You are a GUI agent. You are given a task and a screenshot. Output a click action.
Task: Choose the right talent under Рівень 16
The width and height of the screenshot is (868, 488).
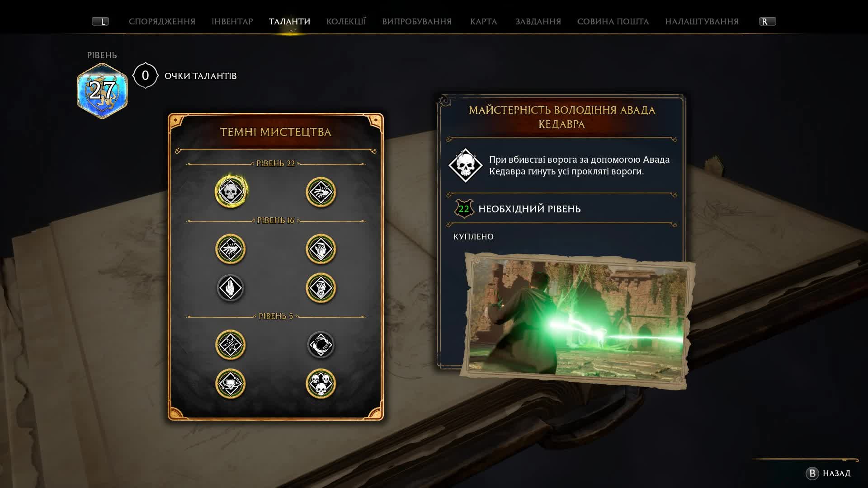click(321, 249)
